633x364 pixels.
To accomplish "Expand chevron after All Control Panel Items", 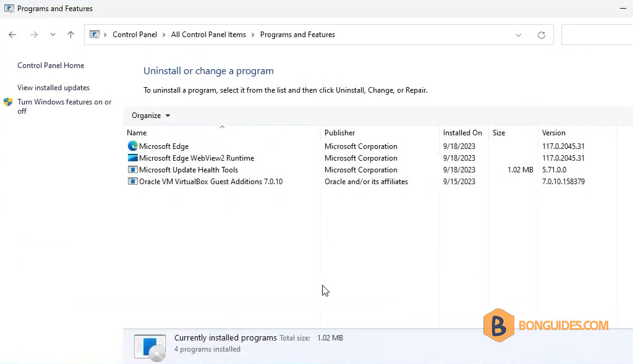I will tap(253, 35).
